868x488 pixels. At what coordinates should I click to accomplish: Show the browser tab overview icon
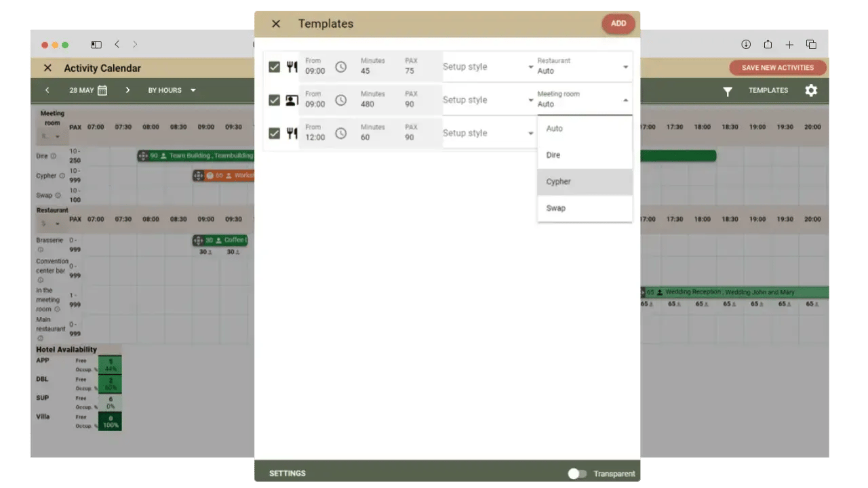(x=811, y=45)
